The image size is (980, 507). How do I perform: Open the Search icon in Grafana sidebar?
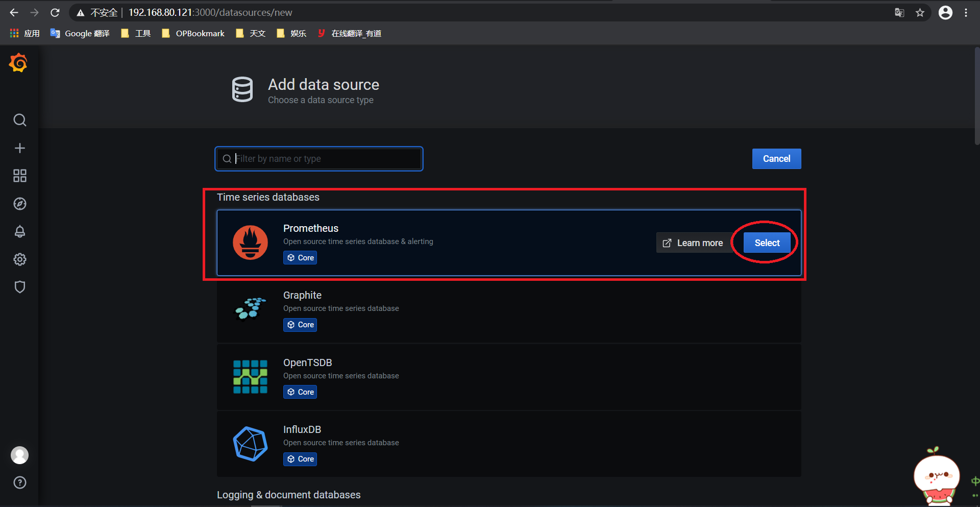(20, 120)
